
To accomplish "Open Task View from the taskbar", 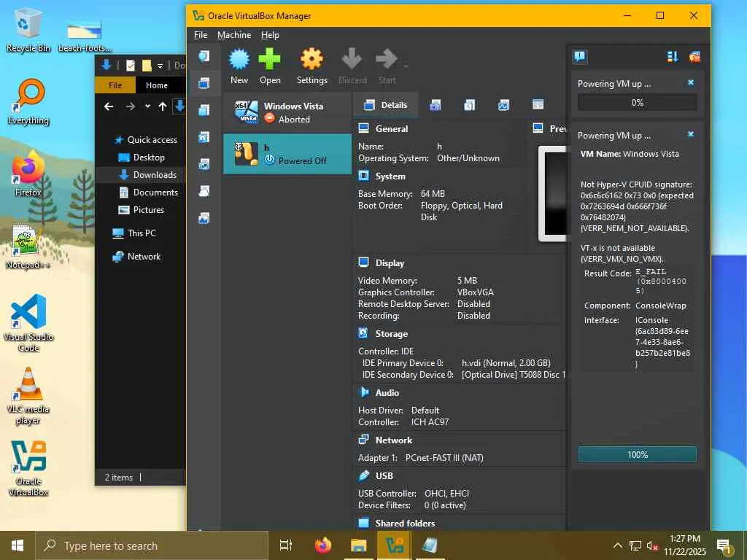I will tap(285, 545).
